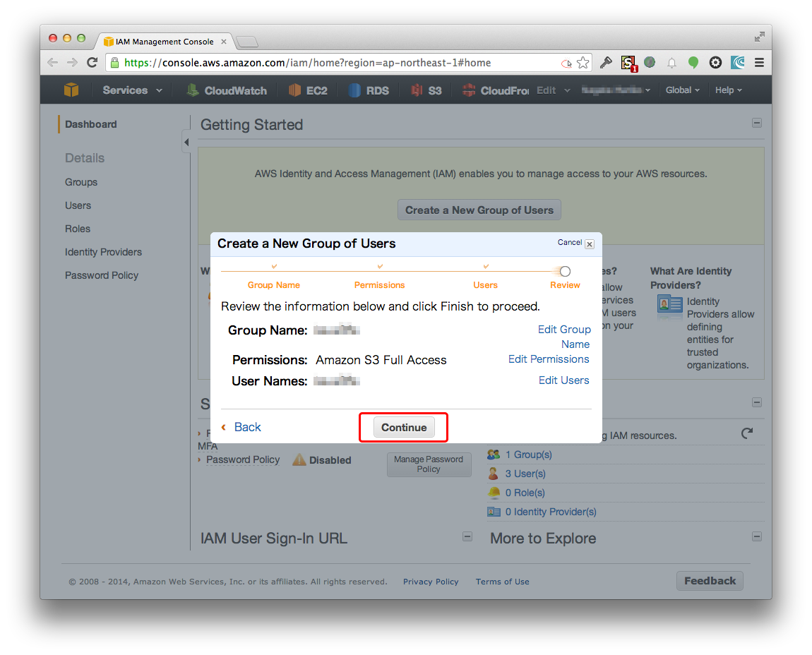Select Password Policy in the sidebar

pyautogui.click(x=102, y=275)
